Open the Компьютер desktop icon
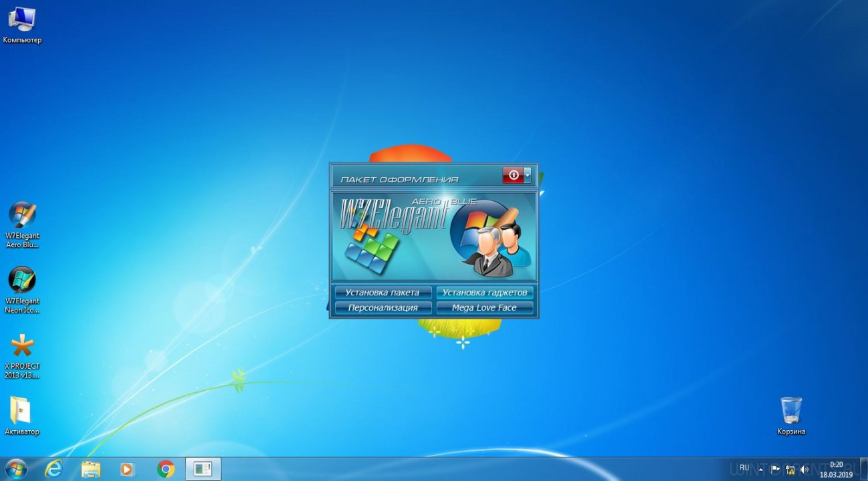 [22, 25]
